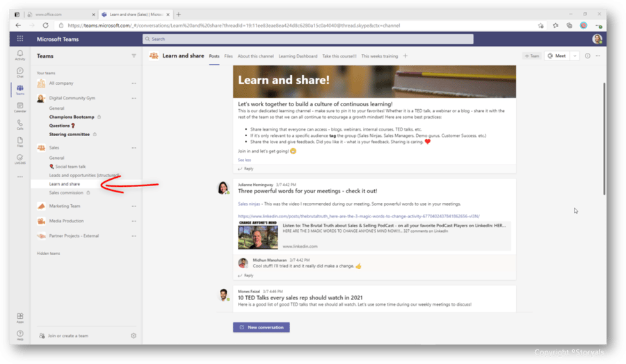Open the app launcher waffle icon

click(x=20, y=39)
